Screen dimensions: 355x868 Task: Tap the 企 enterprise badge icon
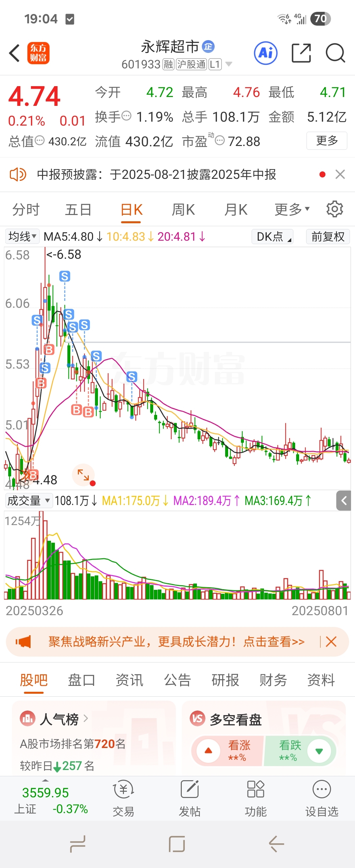(x=208, y=46)
